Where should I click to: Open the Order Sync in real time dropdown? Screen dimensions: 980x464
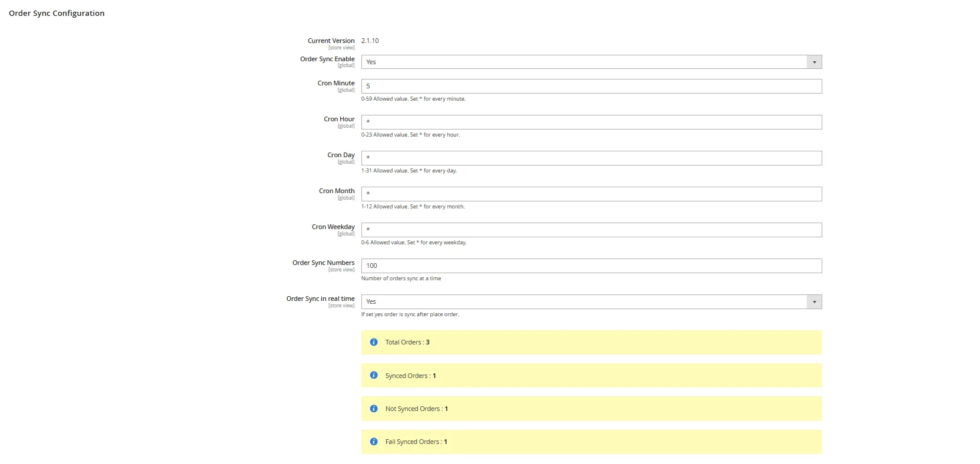tap(591, 301)
